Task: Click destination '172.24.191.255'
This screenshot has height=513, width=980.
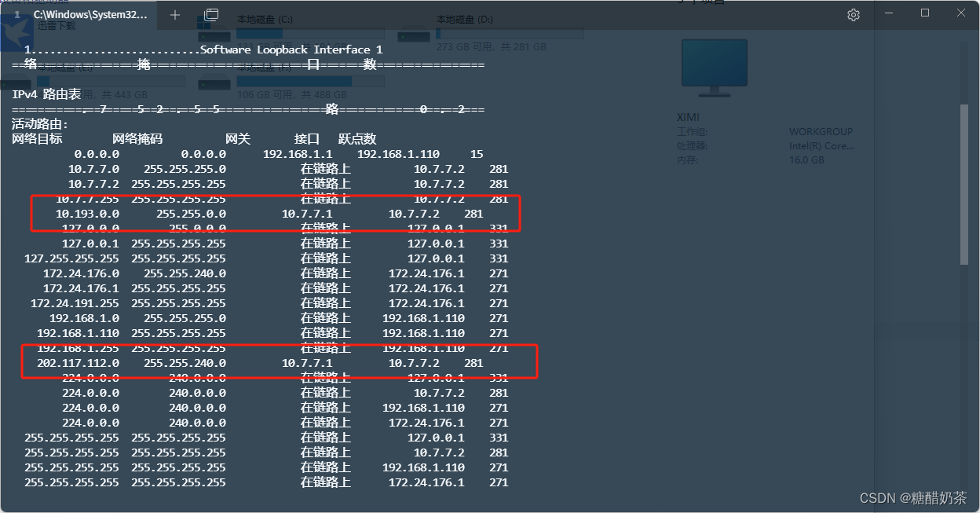Action: [75, 303]
